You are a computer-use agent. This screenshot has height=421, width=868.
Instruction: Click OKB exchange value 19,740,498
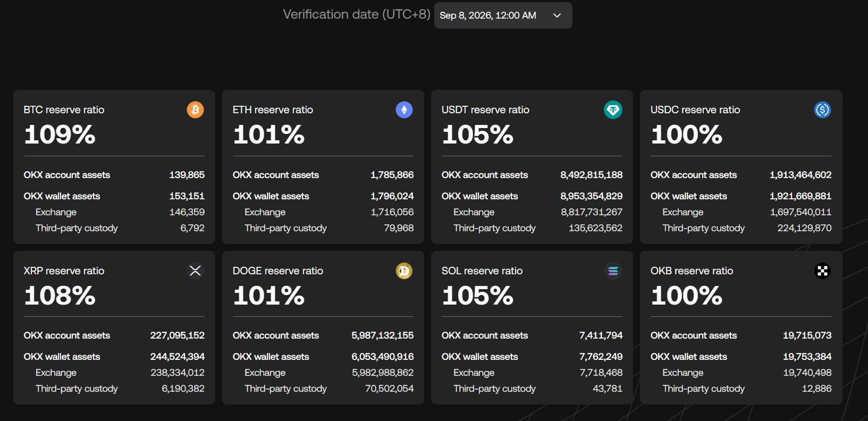(807, 373)
